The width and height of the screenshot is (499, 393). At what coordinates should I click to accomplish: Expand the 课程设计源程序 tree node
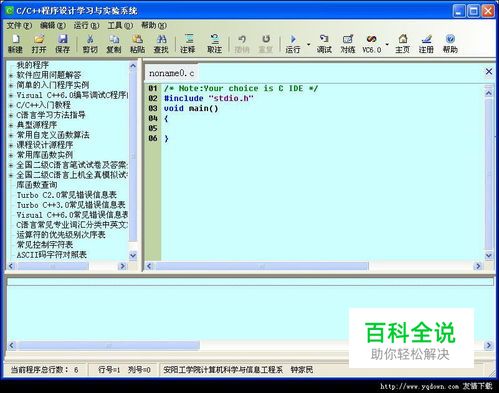tap(11, 146)
